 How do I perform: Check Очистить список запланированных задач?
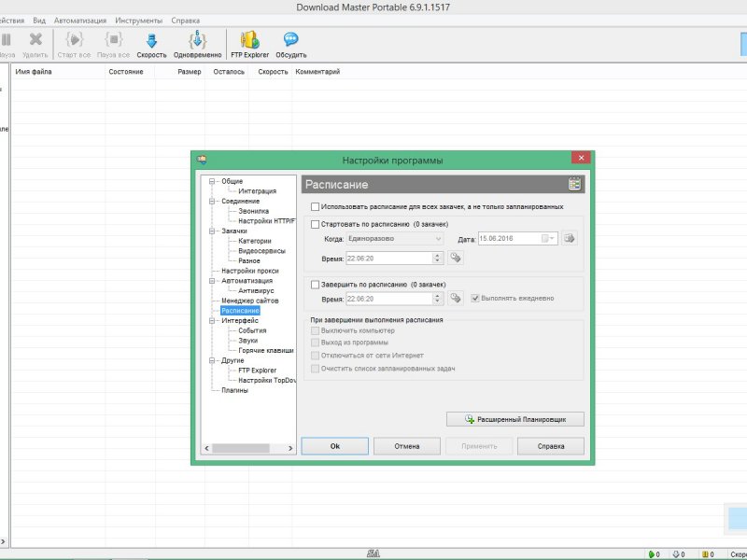[x=315, y=369]
